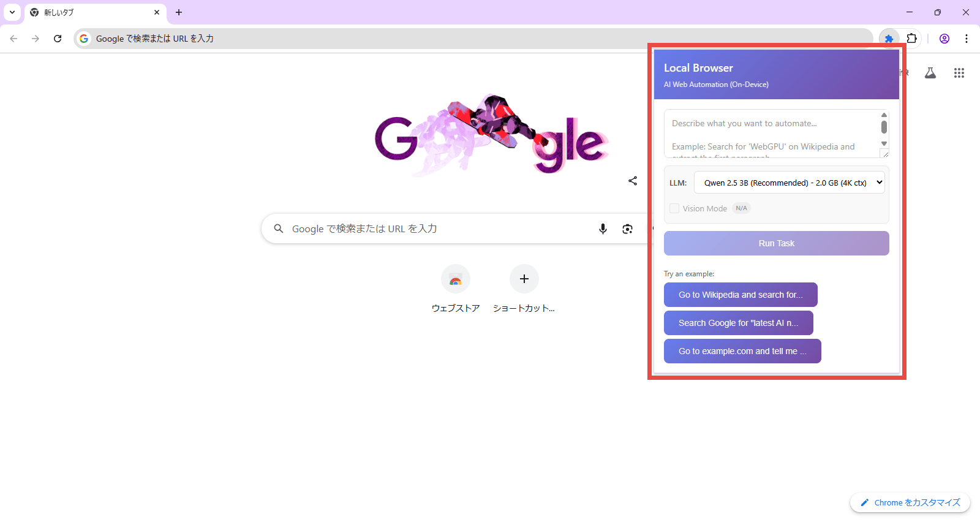The image size is (980, 522).
Task: Click the Google Doodle logo
Action: click(x=492, y=135)
